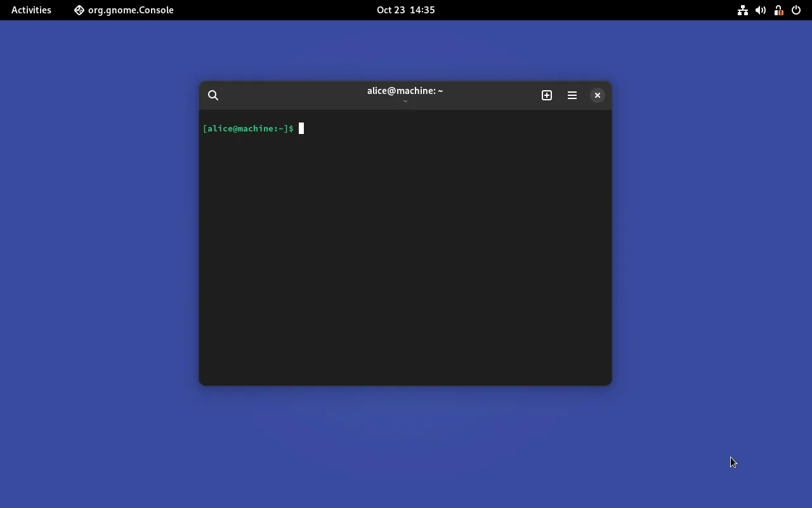
Task: Click the blinking cursor at the shell prompt
Action: click(302, 128)
